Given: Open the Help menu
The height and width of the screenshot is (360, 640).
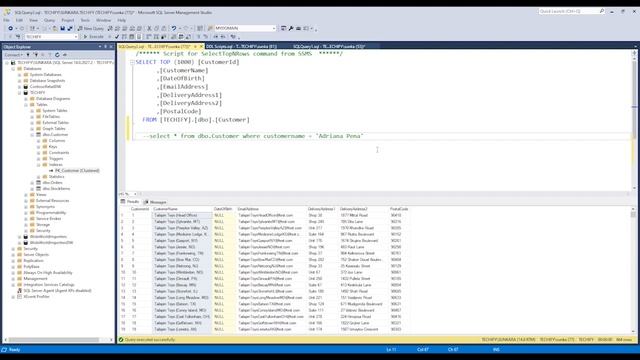Looking at the screenshot, I should point(122,20).
